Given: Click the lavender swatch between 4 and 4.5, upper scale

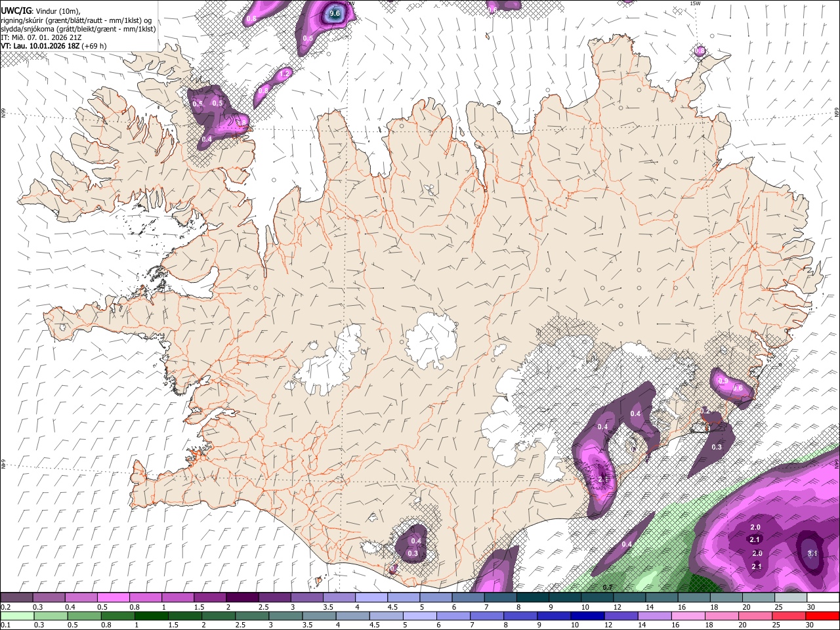Looking at the screenshot, I should coord(371,598).
